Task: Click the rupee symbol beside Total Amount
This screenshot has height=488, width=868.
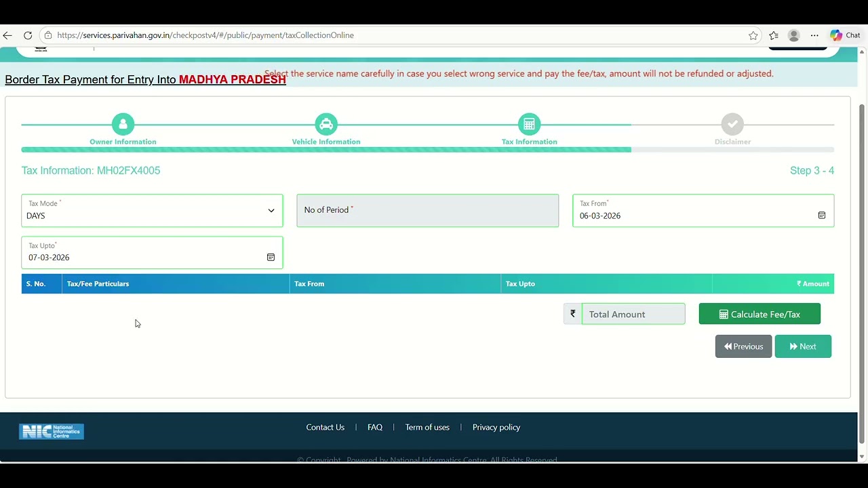Action: [x=573, y=314]
